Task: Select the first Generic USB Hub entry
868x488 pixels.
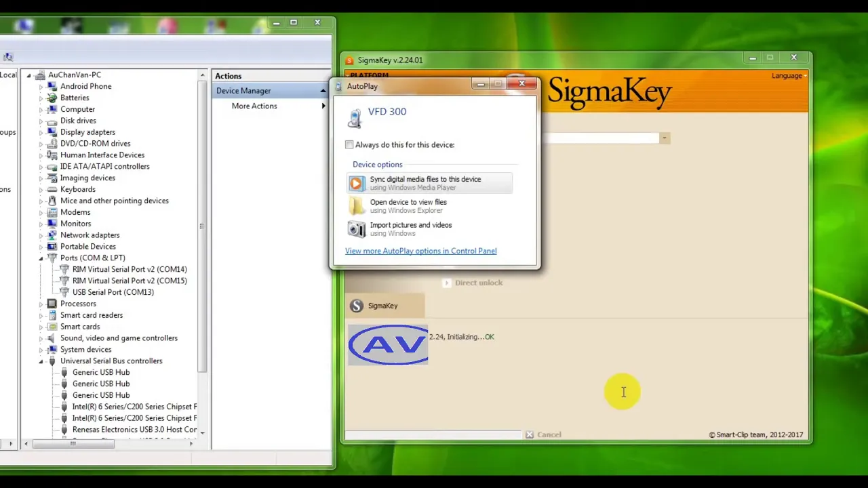Action: point(101,372)
